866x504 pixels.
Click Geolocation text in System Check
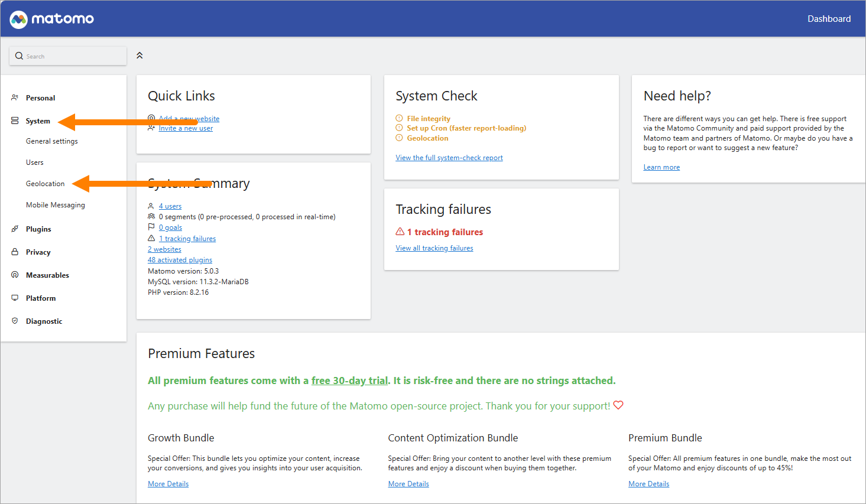pyautogui.click(x=427, y=138)
